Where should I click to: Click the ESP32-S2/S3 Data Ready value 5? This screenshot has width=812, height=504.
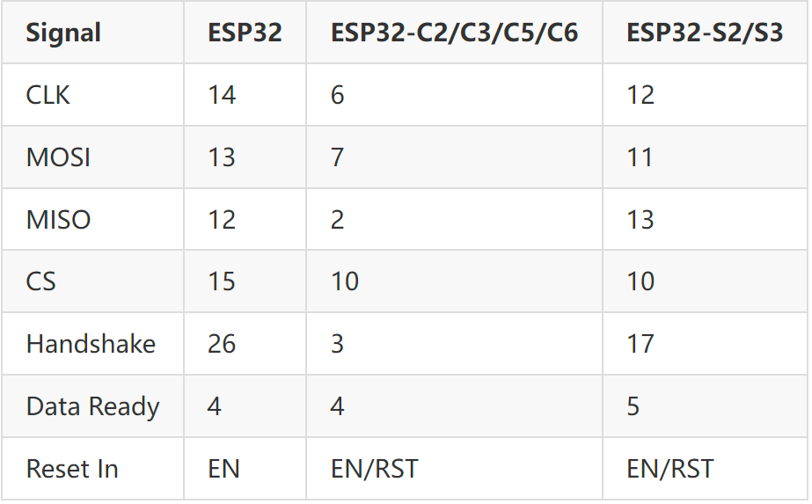tap(633, 406)
